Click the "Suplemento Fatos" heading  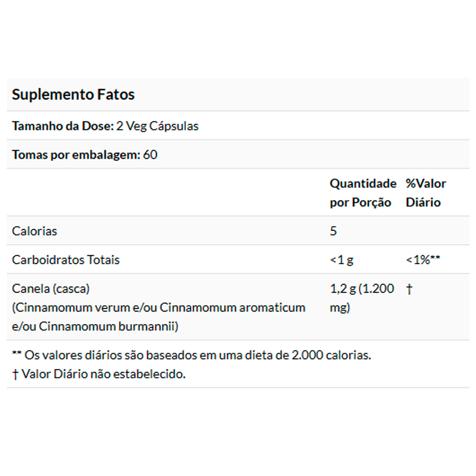click(x=73, y=94)
